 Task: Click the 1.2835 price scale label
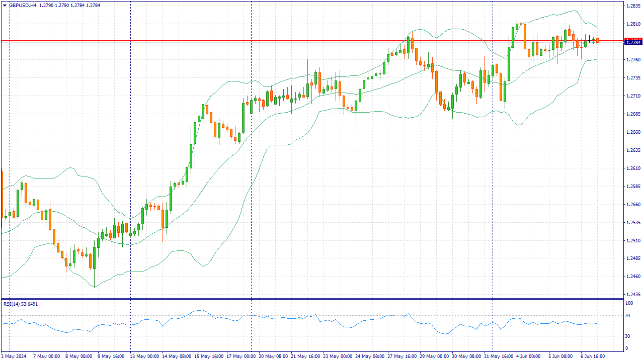pos(632,6)
